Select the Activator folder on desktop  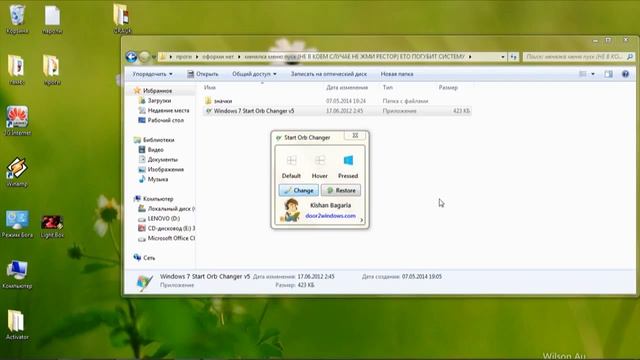click(17, 324)
